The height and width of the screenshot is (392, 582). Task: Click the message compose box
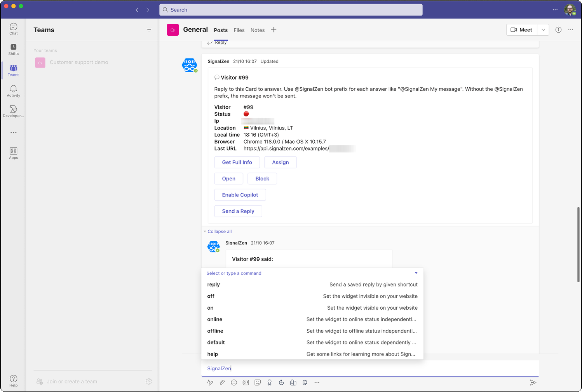click(x=370, y=368)
